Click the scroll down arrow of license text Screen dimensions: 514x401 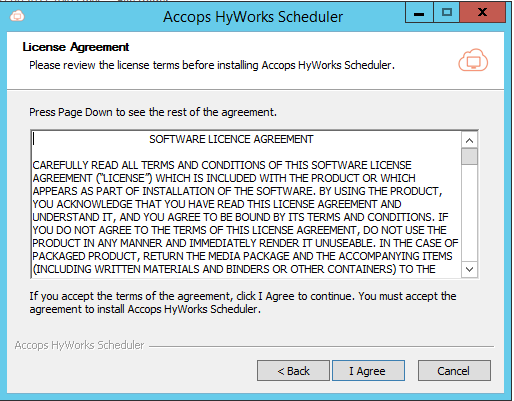click(469, 269)
